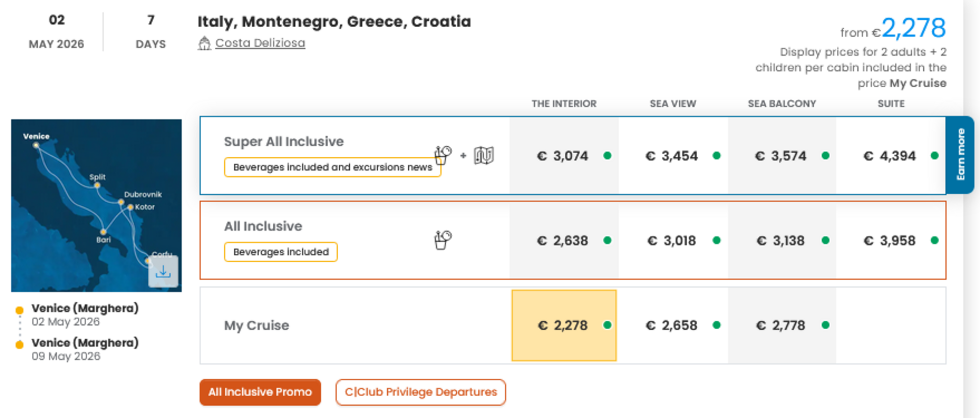980x418 pixels.
Task: Open the Costa Deliziosa ship link
Action: pyautogui.click(x=260, y=43)
